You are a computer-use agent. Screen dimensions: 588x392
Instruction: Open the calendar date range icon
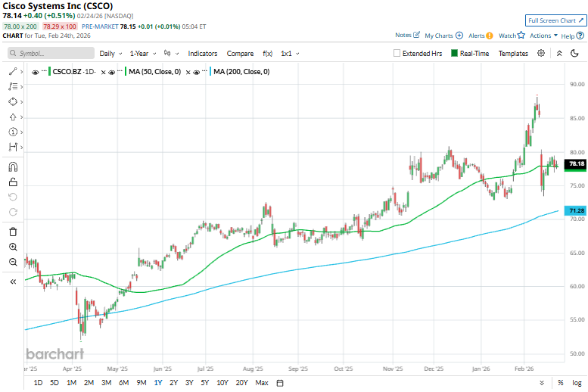pos(280,383)
